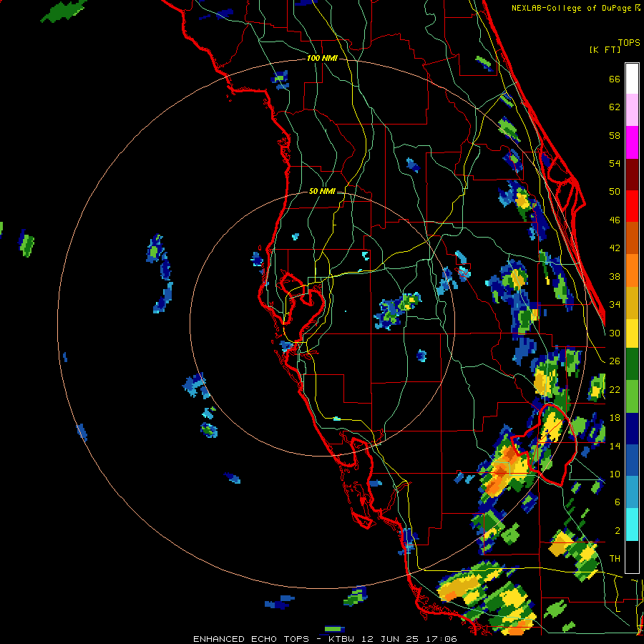The image size is (644, 644).
Task: Click the 2 legend value
Action: pos(618,530)
